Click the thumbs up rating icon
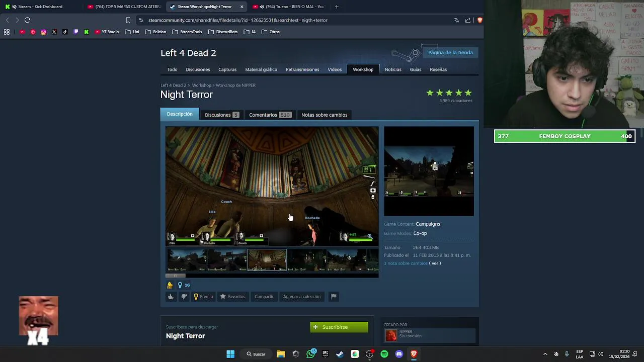Screen dimensions: 644x362 point(171,297)
